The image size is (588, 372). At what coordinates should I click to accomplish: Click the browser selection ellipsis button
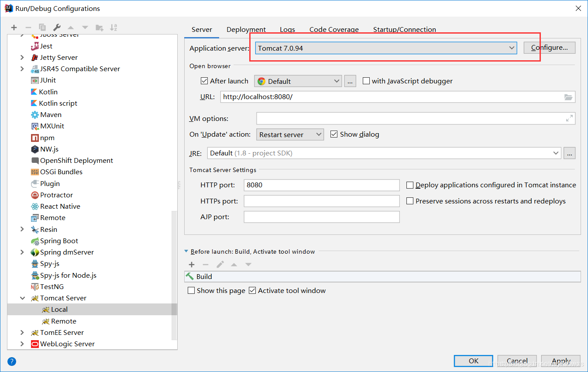(350, 81)
